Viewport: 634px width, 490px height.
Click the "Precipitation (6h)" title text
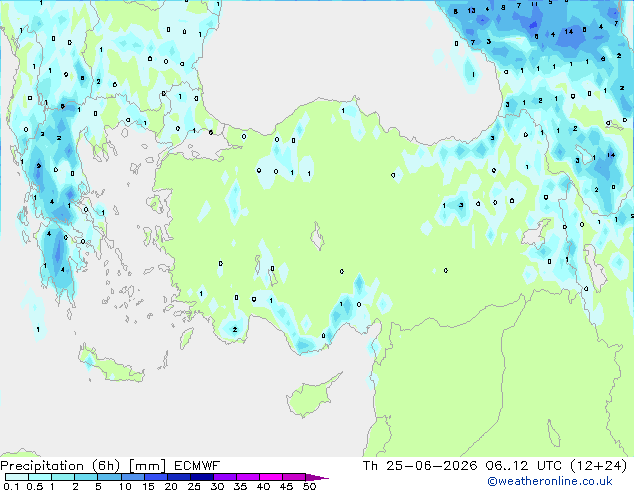pyautogui.click(x=60, y=466)
